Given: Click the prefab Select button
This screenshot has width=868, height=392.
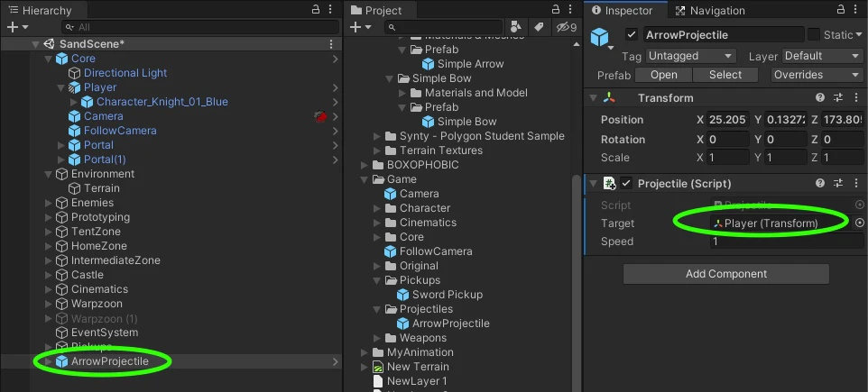Looking at the screenshot, I should click(x=725, y=75).
